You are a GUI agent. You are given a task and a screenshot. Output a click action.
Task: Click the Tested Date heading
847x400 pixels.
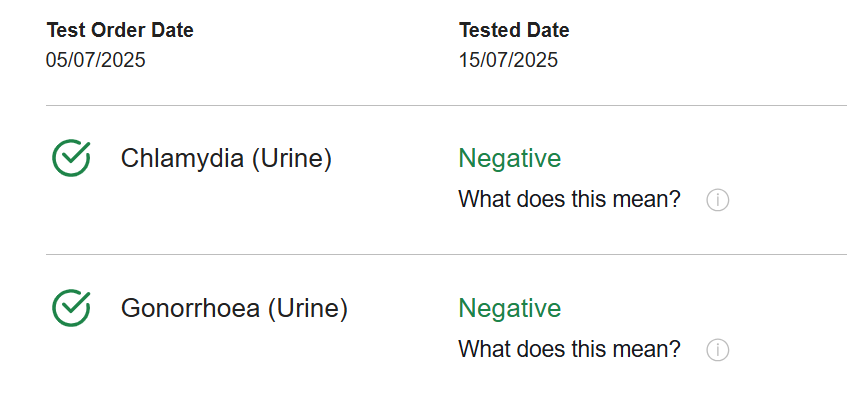(x=514, y=30)
